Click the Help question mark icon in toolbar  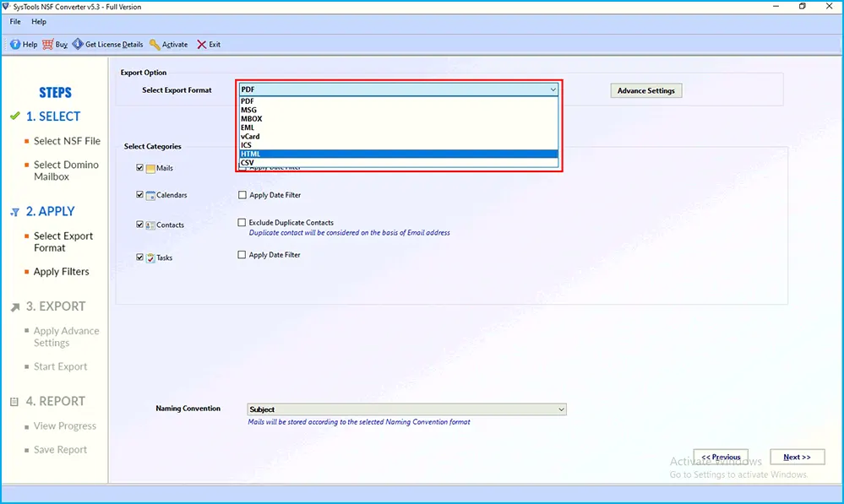pos(15,44)
